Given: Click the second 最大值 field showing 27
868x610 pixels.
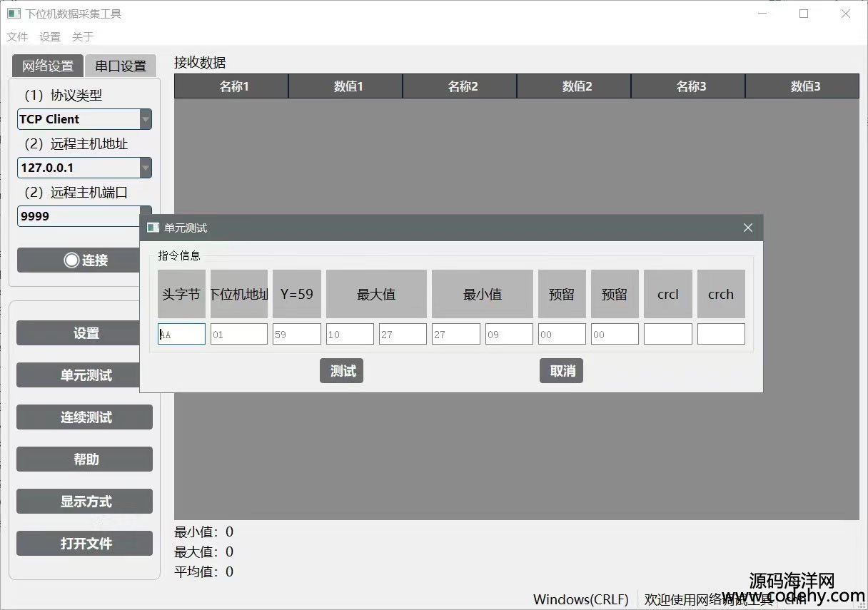Looking at the screenshot, I should pyautogui.click(x=403, y=334).
